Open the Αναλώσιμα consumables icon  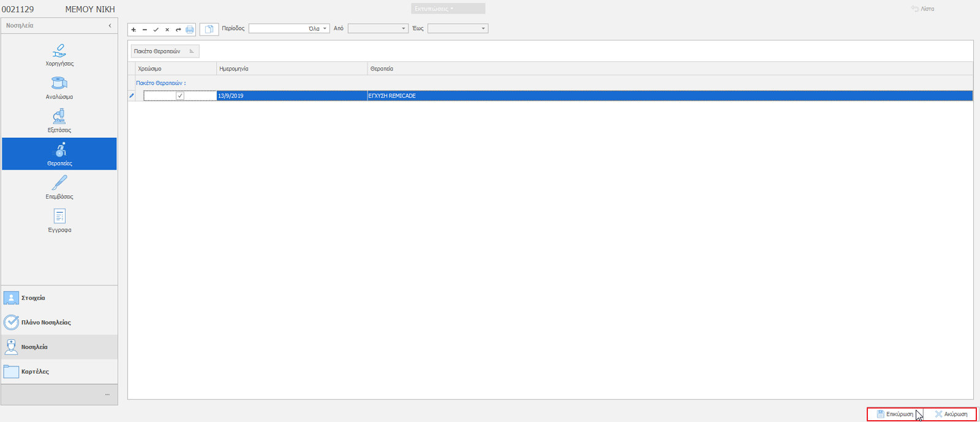coord(59,84)
